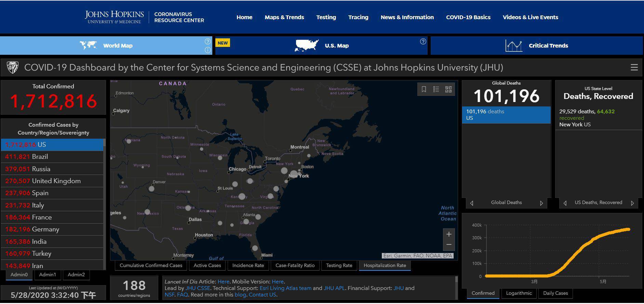The height and width of the screenshot is (304, 644).
Task: Go to next panel right of Global Deaths
Action: (541, 203)
